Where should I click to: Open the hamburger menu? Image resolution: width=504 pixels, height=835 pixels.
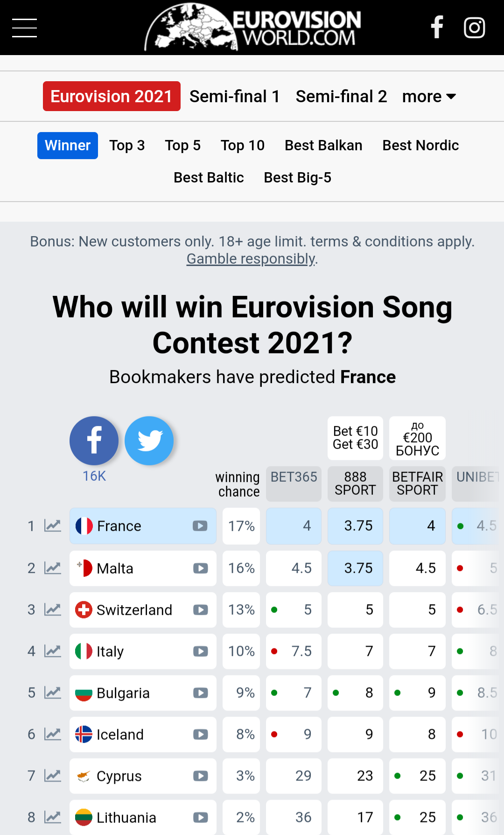[x=24, y=28]
